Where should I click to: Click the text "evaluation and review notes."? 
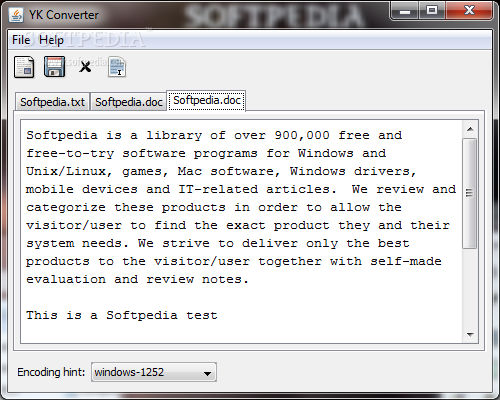137,279
